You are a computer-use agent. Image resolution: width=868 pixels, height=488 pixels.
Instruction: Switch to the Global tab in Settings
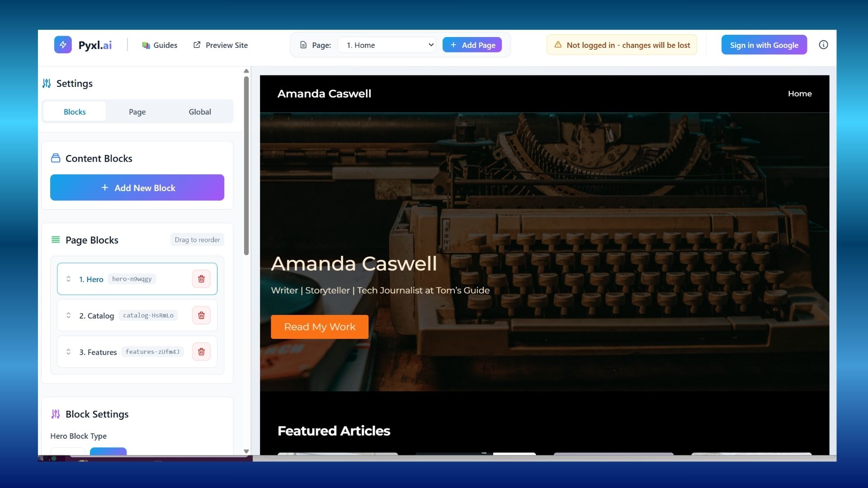click(x=199, y=112)
